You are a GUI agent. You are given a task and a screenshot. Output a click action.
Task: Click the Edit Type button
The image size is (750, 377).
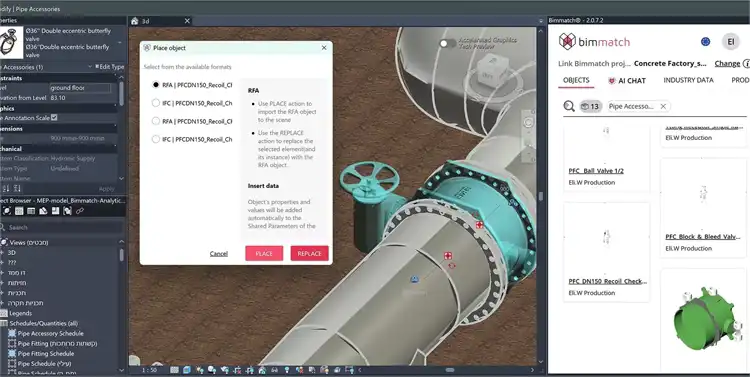coord(110,67)
